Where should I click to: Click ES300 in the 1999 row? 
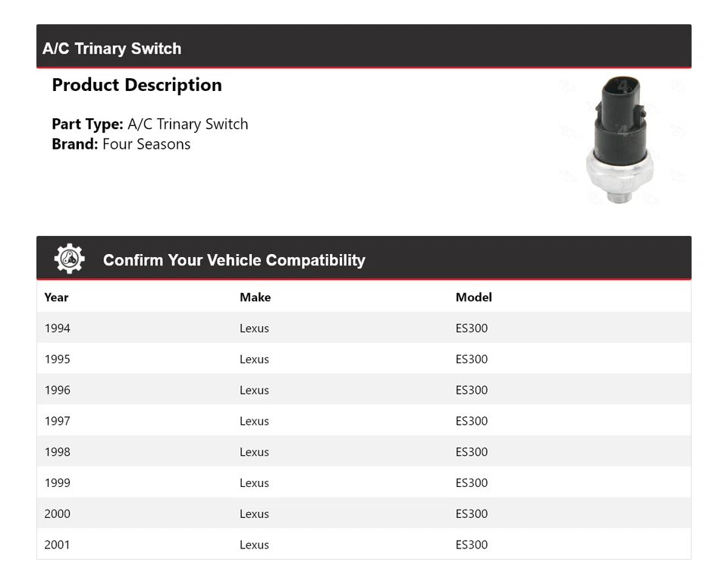coord(472,483)
